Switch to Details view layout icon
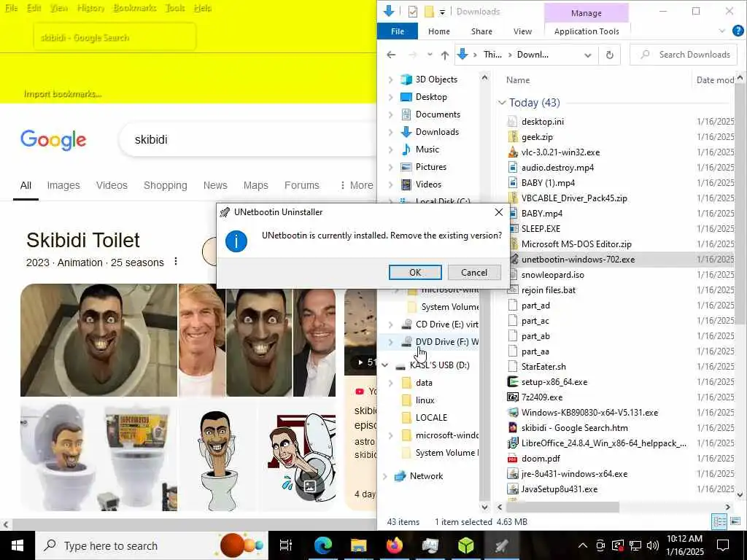This screenshot has height=560, width=747. click(x=719, y=522)
